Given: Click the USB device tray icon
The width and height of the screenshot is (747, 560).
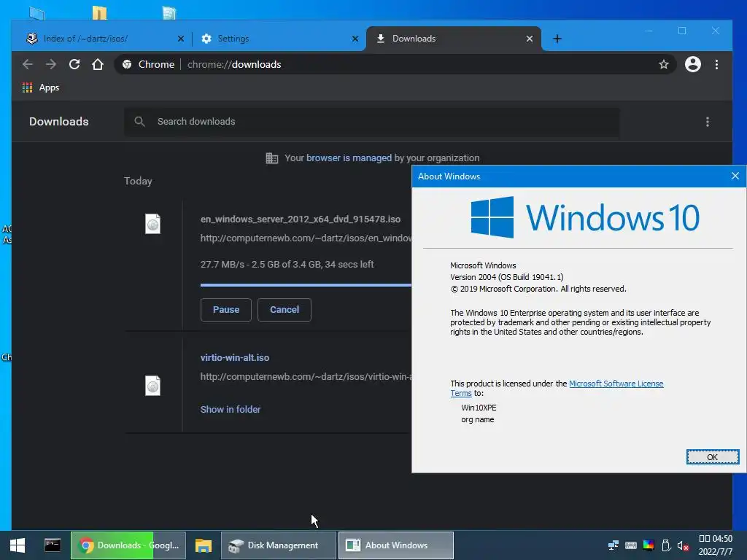Looking at the screenshot, I should point(666,545).
